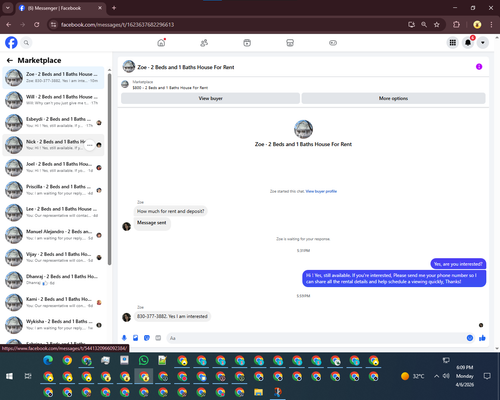Go back from Marketplace with arrow

[10, 60]
